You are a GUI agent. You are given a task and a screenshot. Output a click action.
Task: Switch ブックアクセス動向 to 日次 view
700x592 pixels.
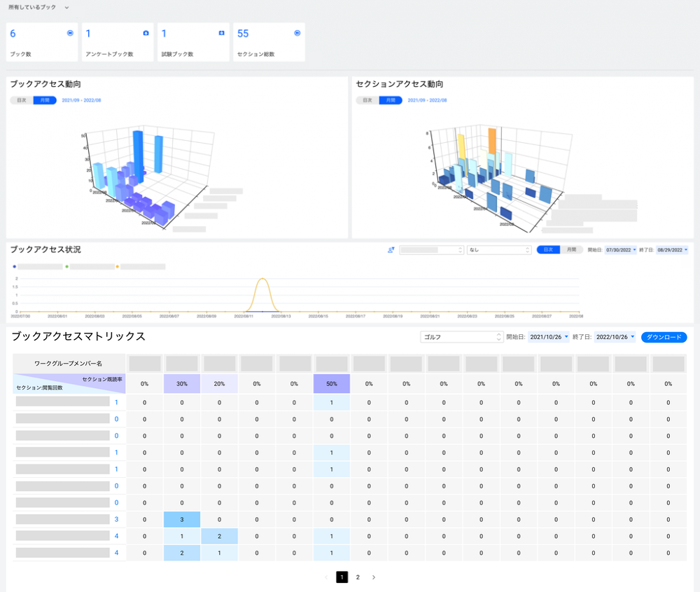pyautogui.click(x=22, y=100)
